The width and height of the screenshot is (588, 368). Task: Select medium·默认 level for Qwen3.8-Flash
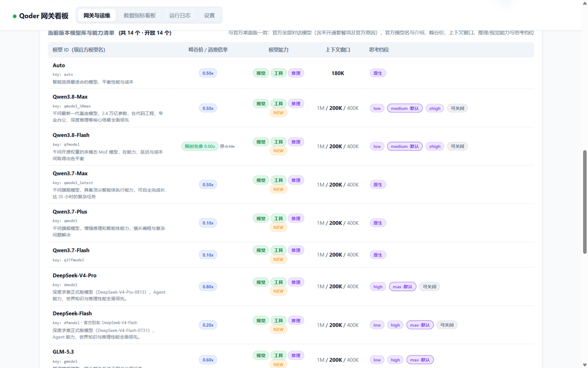[x=405, y=146]
